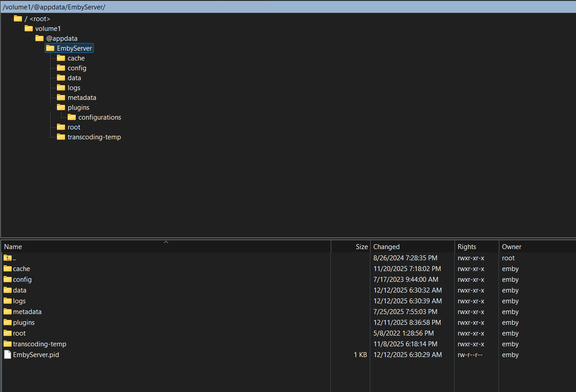Screen dimensions: 576x392
Task: Select the cache name in the file list
Action: [x=22, y=269]
